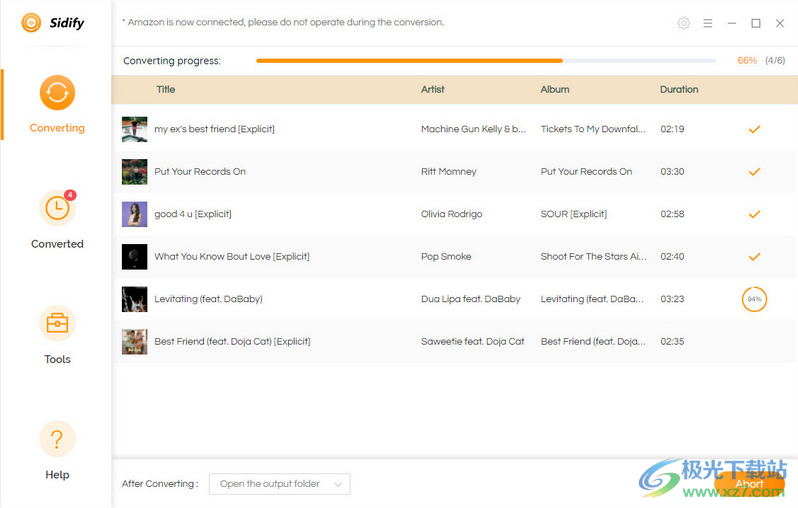
Task: Click duration 02:58
Action: tap(672, 214)
